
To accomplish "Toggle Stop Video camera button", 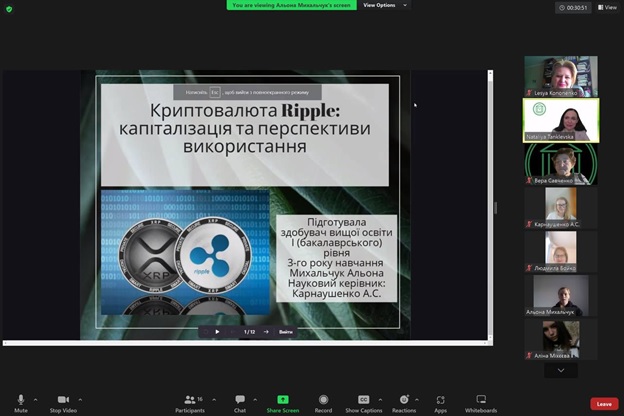I will tap(63, 401).
